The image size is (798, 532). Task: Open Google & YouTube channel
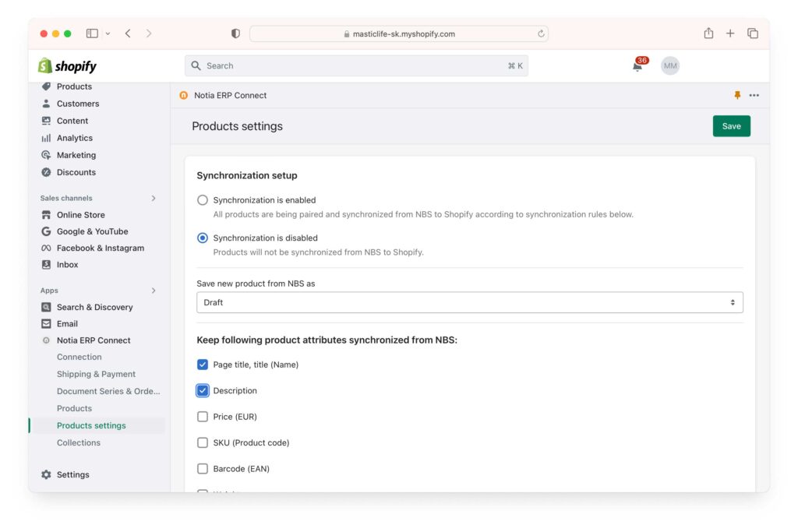coord(93,231)
